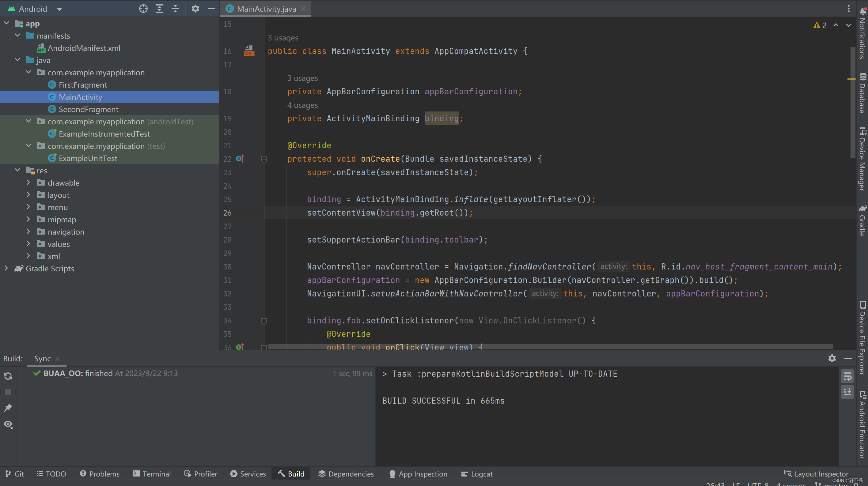The width and height of the screenshot is (868, 486).
Task: Open project panel settings gear
Action: coord(195,9)
